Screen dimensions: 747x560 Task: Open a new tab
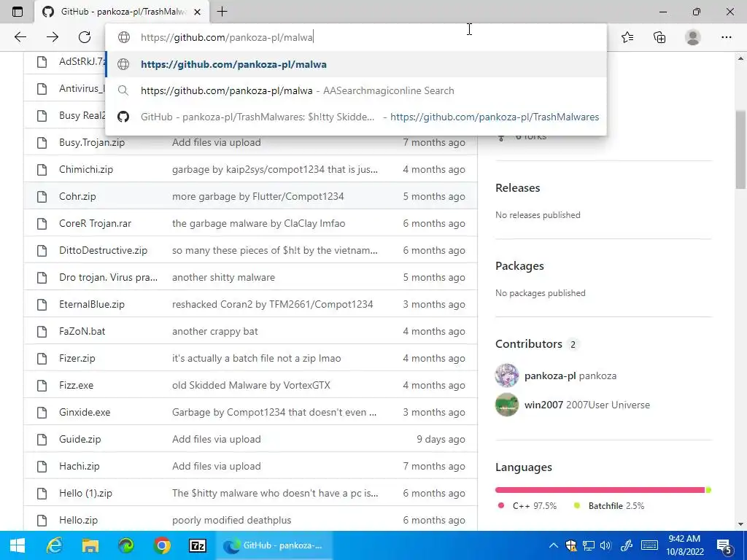[x=222, y=12]
